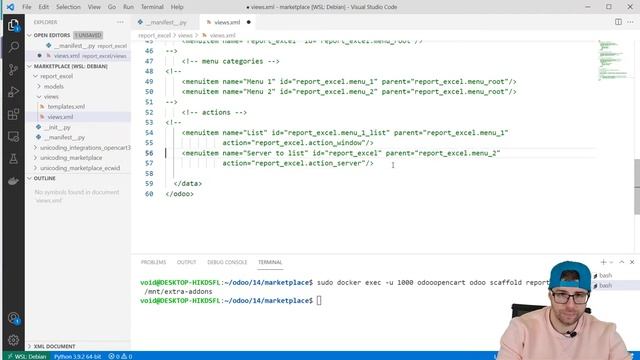Collapse the report_excel folder
This screenshot has width=640, height=360.
point(36,76)
